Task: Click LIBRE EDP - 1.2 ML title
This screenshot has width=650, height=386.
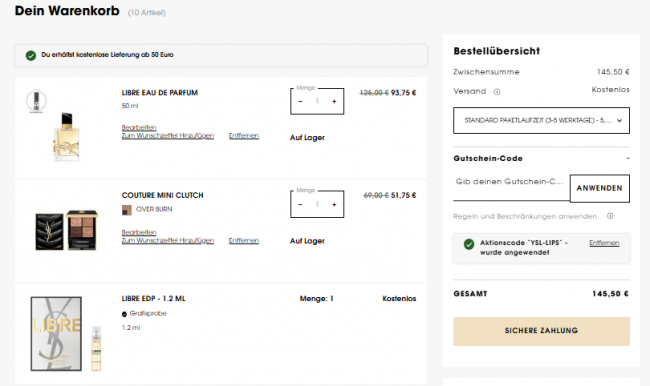Action: point(153,299)
